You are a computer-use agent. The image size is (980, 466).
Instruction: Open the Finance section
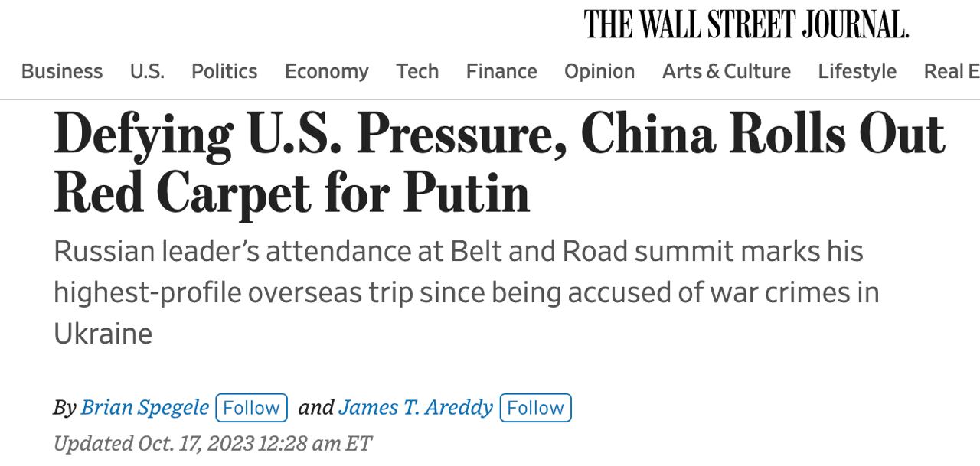(501, 71)
